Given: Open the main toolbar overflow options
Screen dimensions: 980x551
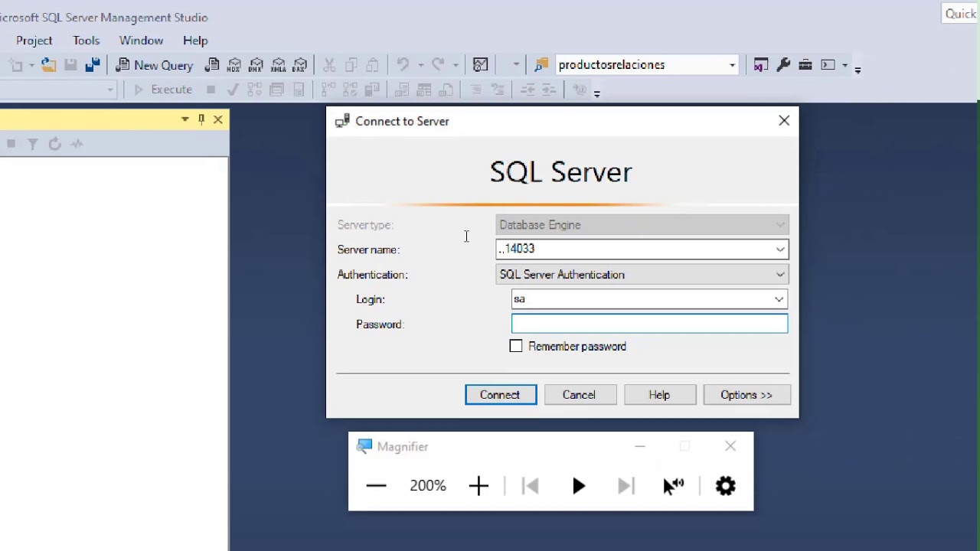Looking at the screenshot, I should click(857, 69).
